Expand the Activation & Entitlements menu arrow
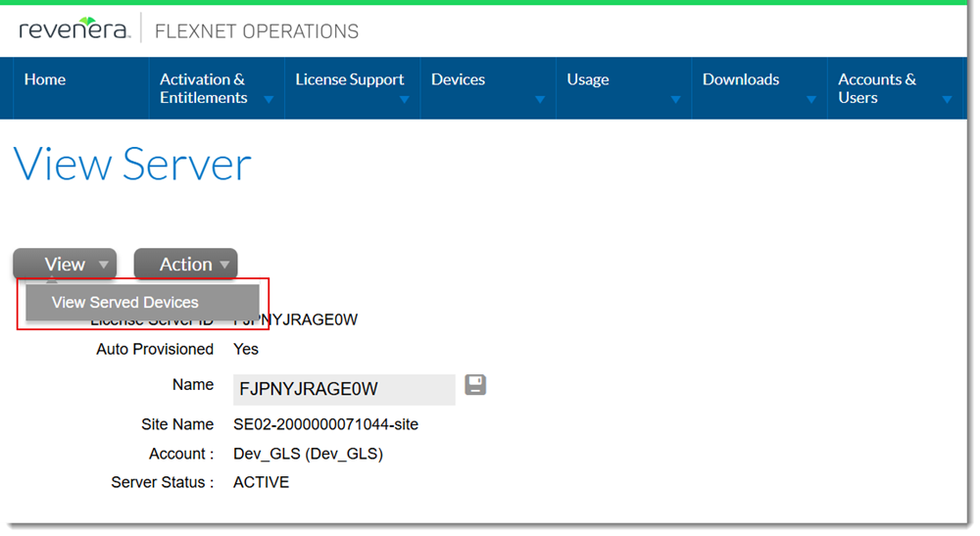Screen dimensions: 980x536 pos(269,99)
